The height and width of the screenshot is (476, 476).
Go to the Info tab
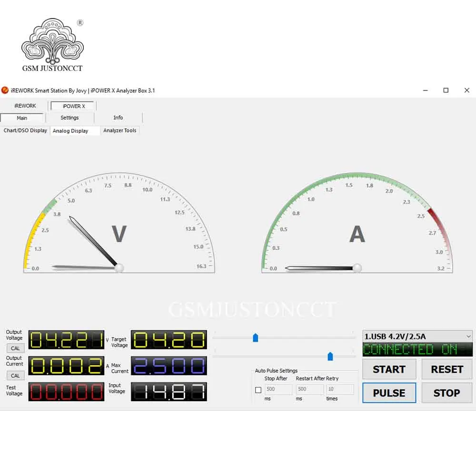tap(118, 118)
